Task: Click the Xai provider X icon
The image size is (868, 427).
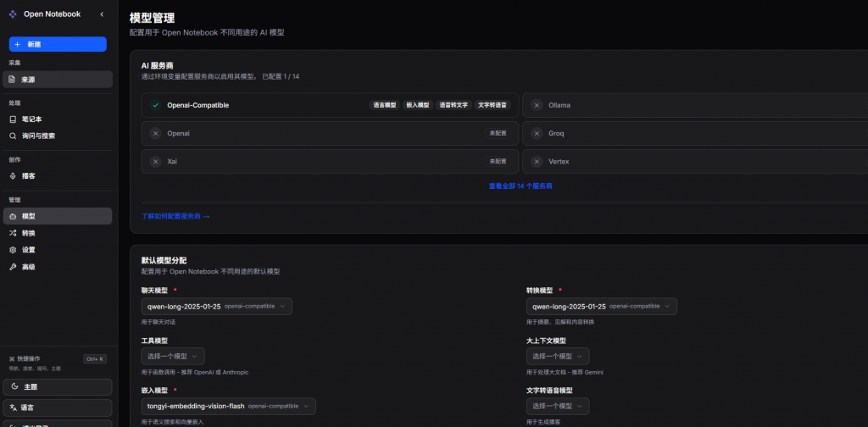Action: coord(156,162)
